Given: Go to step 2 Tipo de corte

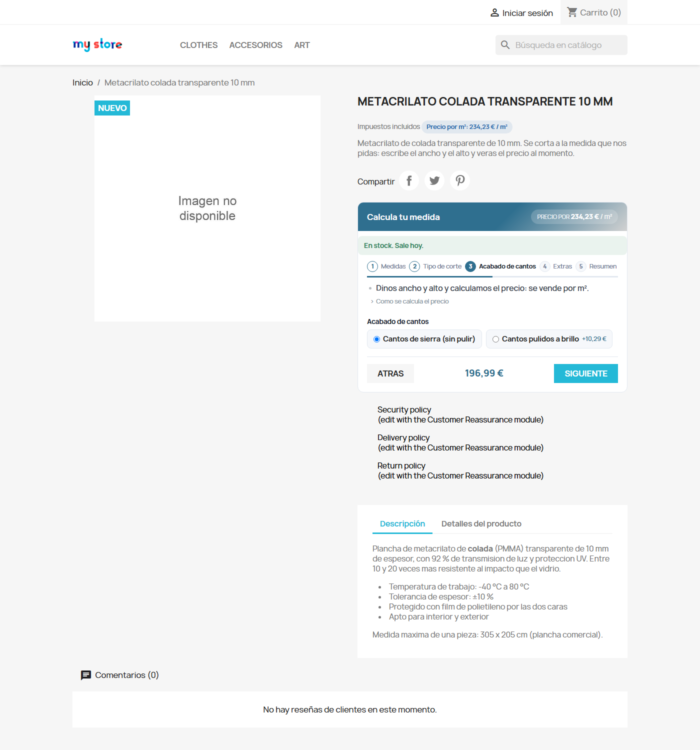Looking at the screenshot, I should (x=435, y=266).
